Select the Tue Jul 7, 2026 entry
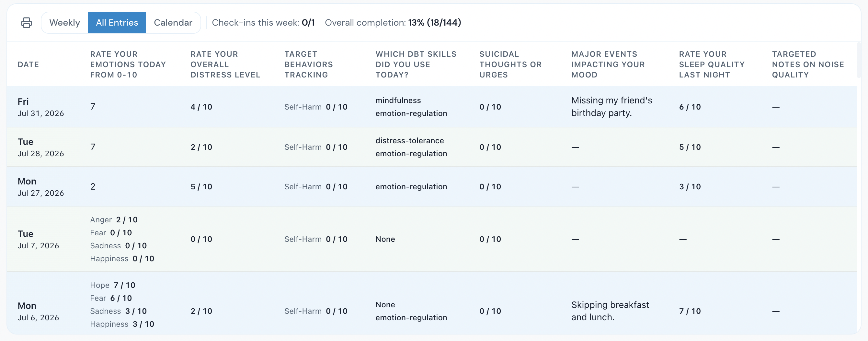The width and height of the screenshot is (868, 341). 432,239
